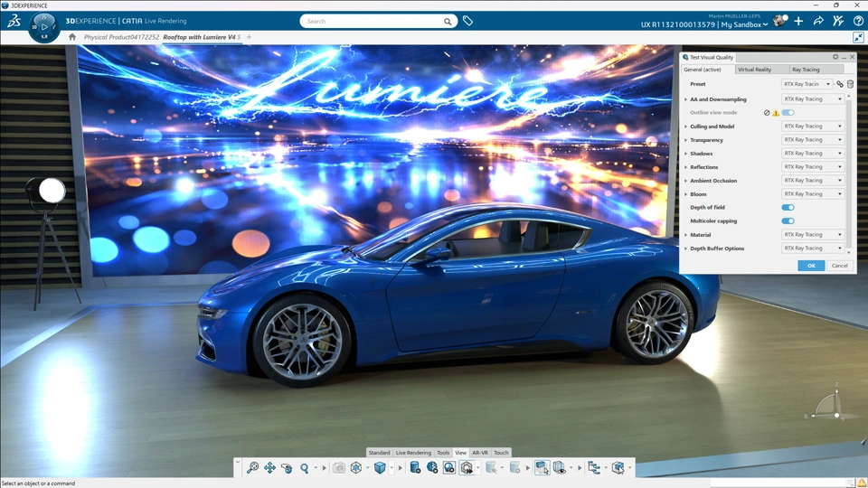Open Test Visual Quality panel gear settings

(x=835, y=57)
